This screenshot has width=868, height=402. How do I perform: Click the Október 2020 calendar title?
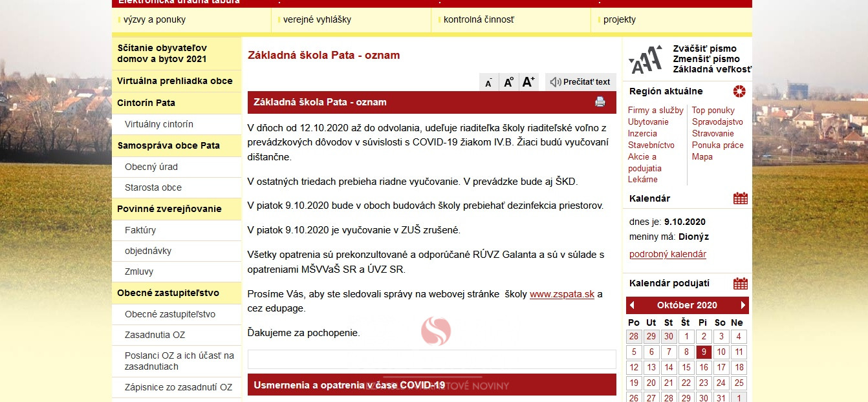point(687,305)
